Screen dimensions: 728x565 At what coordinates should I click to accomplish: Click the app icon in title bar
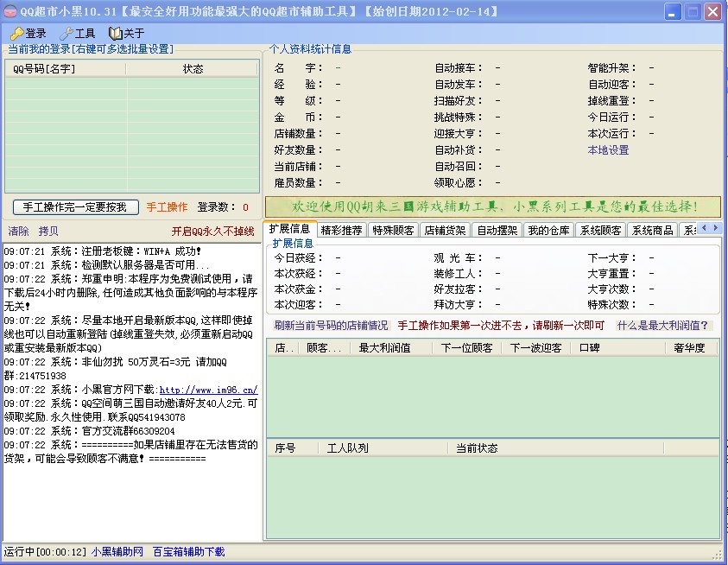pos(9,11)
